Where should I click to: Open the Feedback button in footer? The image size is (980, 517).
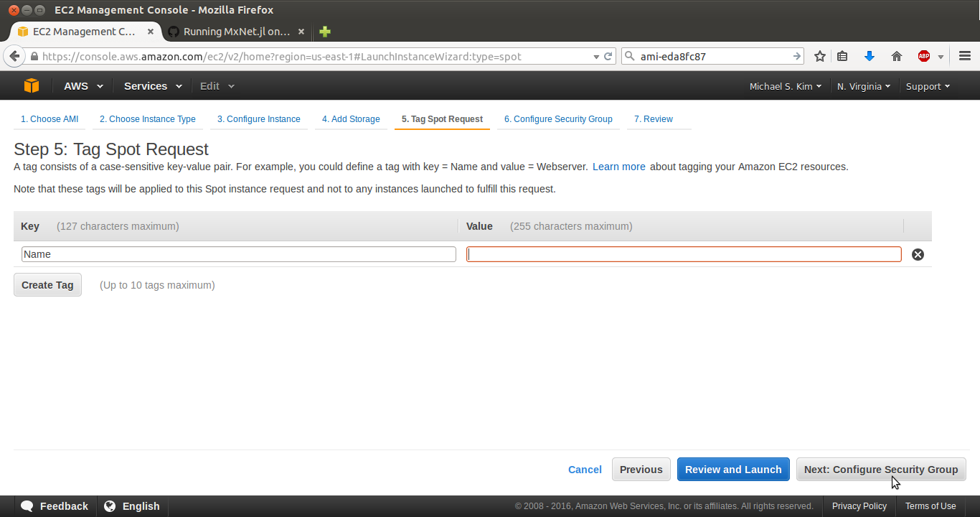(55, 506)
